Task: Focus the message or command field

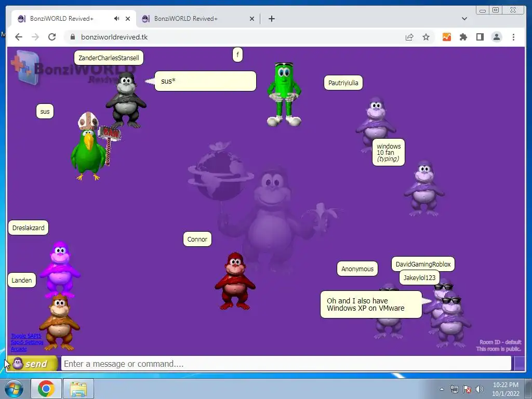Action: (x=286, y=364)
